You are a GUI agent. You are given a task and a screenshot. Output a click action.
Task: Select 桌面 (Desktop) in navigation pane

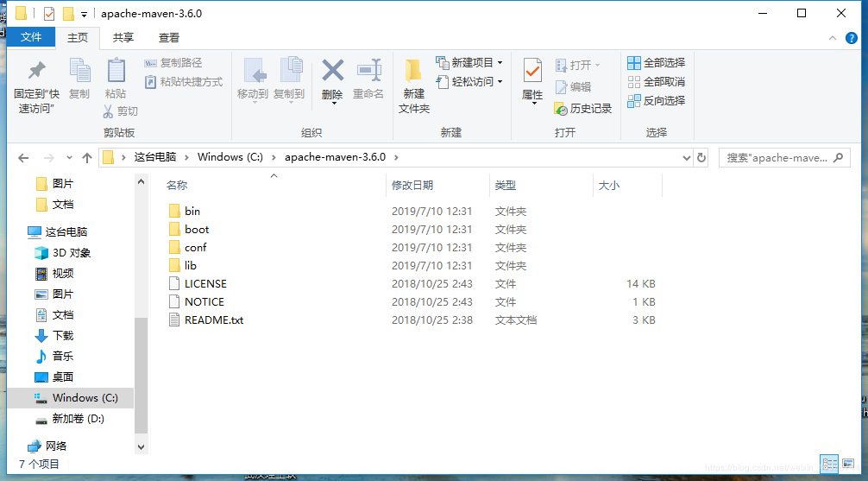pyautogui.click(x=62, y=377)
